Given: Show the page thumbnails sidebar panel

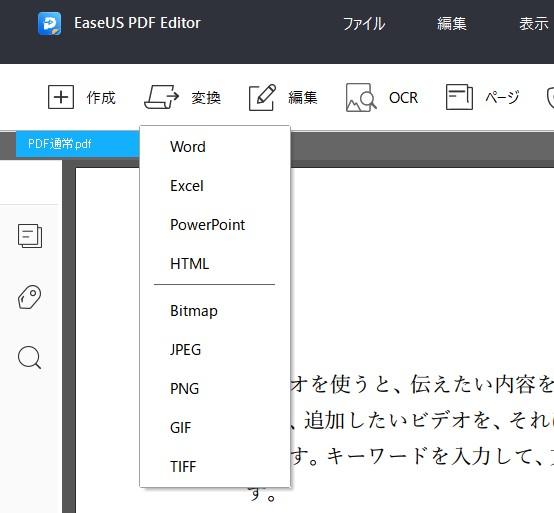Looking at the screenshot, I should click(30, 236).
